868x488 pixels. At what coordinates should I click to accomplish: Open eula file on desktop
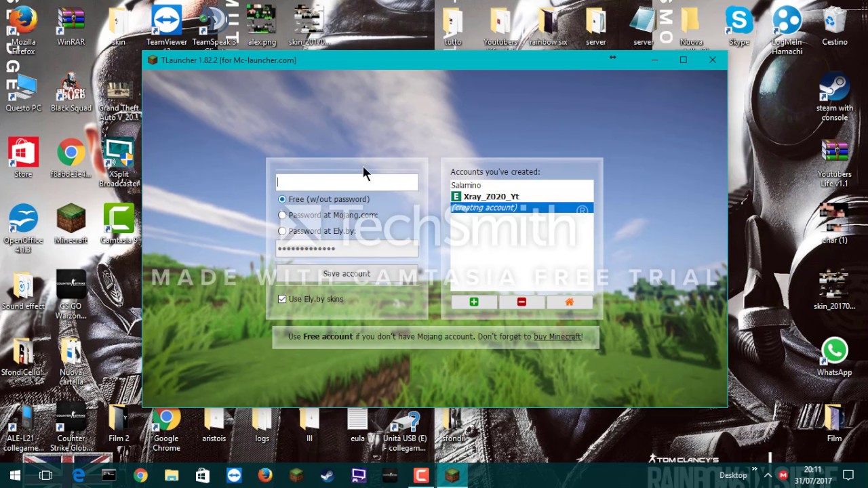coord(357,425)
